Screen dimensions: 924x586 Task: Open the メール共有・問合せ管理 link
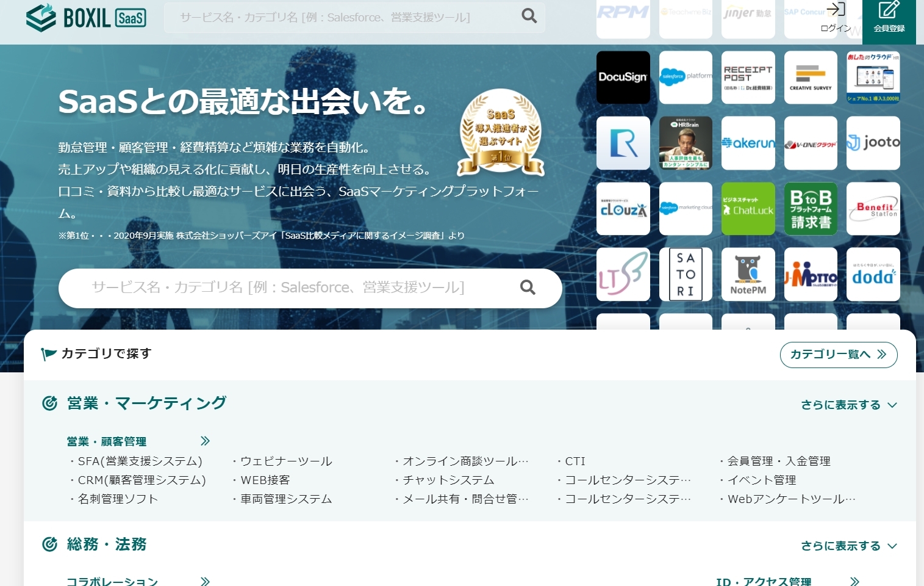point(465,499)
